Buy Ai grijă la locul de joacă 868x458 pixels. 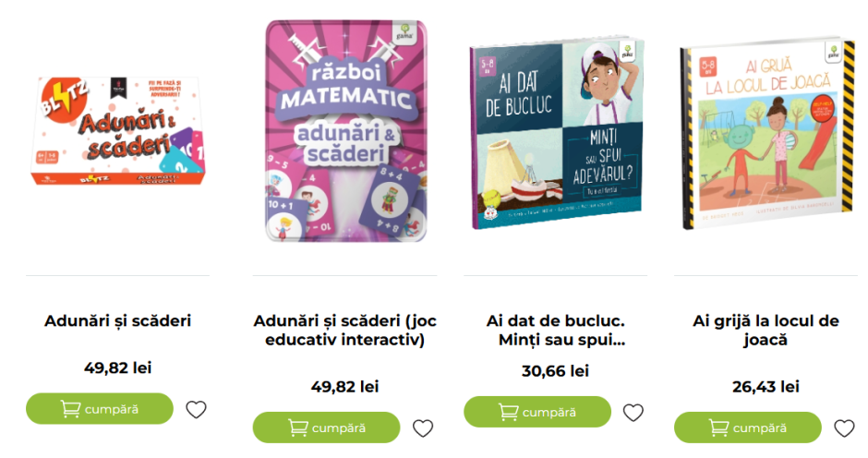(x=748, y=428)
